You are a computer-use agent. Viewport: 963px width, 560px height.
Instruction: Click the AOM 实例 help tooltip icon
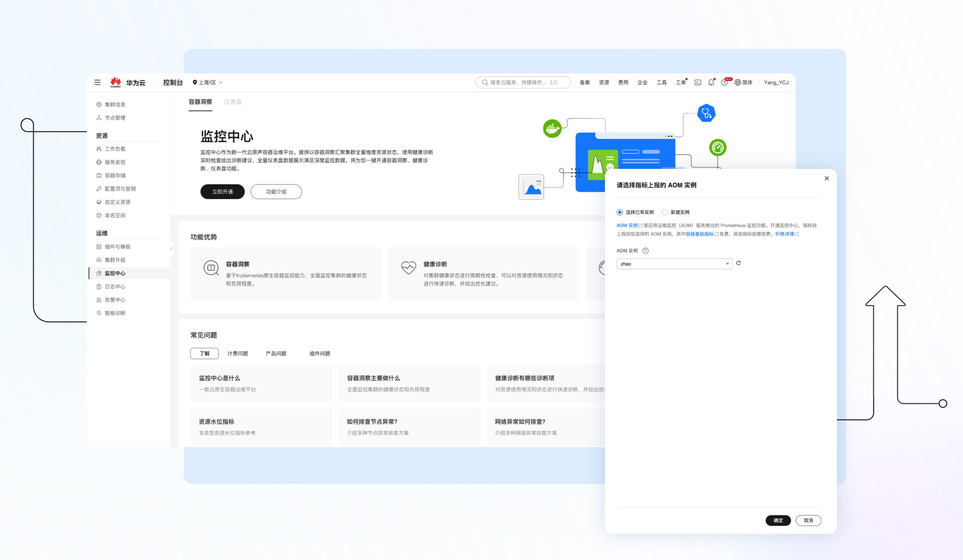645,251
